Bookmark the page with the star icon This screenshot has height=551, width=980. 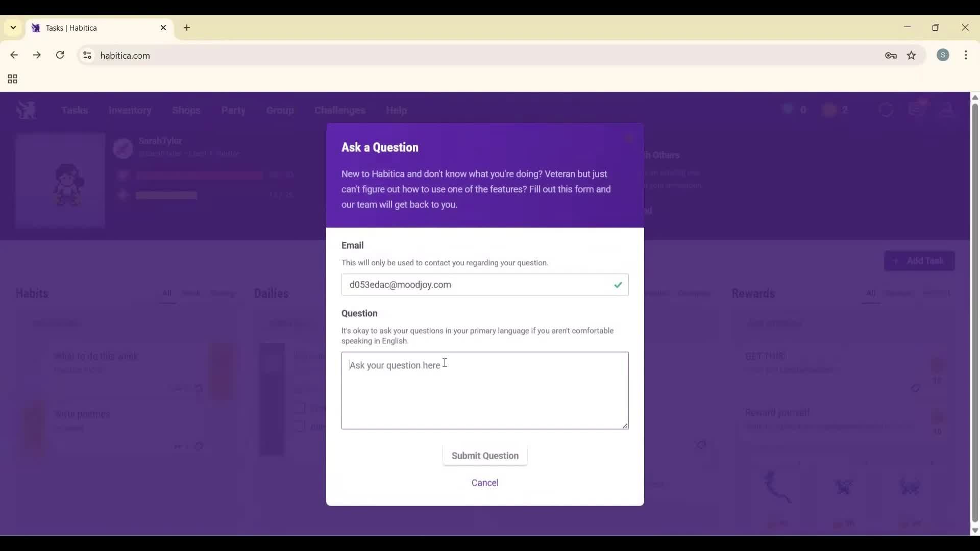[912, 56]
